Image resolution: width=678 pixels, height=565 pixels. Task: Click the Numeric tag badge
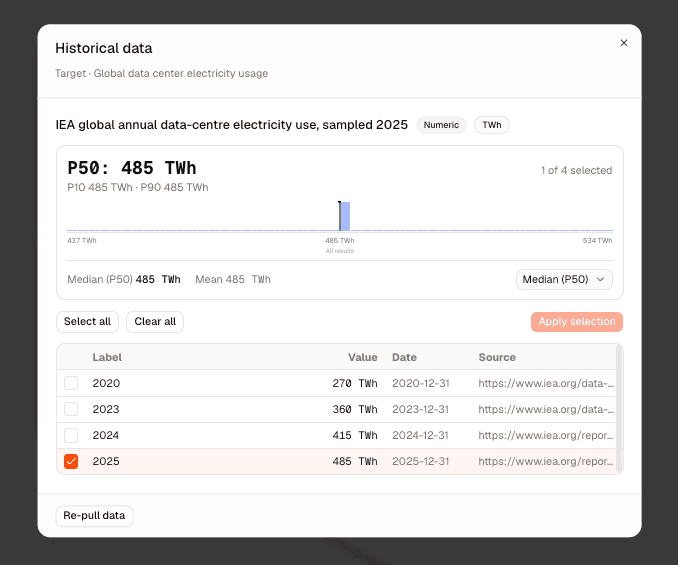coord(441,125)
